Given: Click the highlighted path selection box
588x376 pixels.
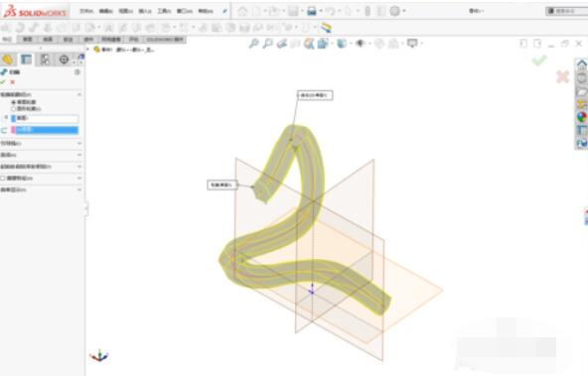Looking at the screenshot, I should pos(45,130).
